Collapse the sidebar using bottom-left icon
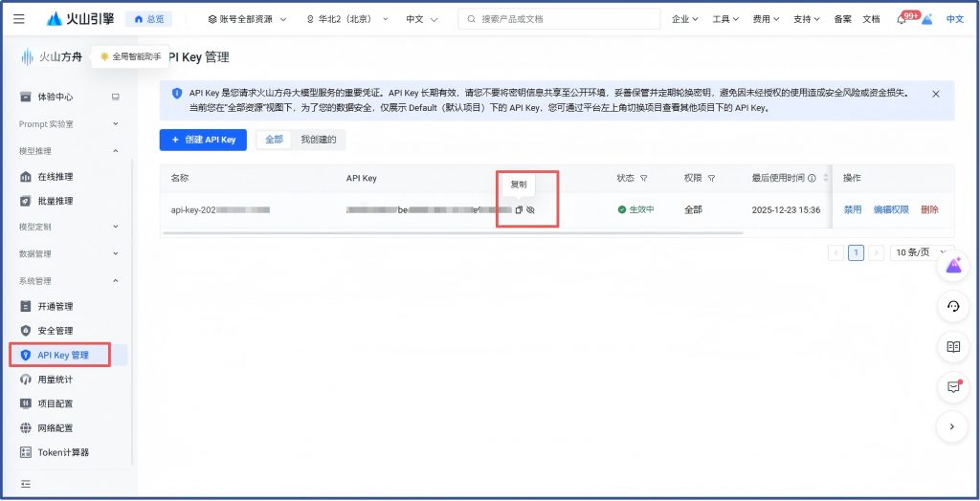 [x=26, y=483]
